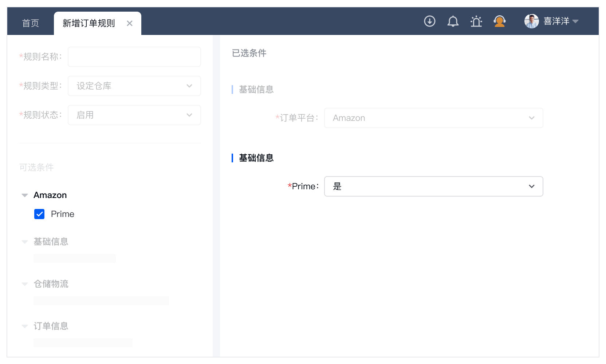Click the user avatar picture
606x364 pixels.
coord(532,21)
